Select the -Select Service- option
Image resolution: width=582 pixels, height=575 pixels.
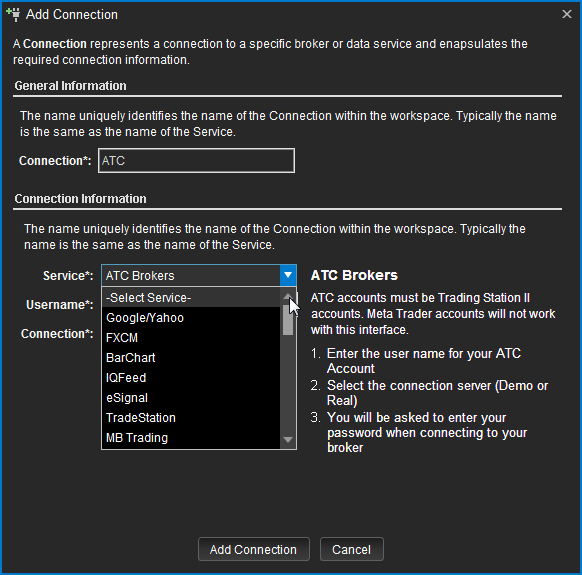coord(191,298)
